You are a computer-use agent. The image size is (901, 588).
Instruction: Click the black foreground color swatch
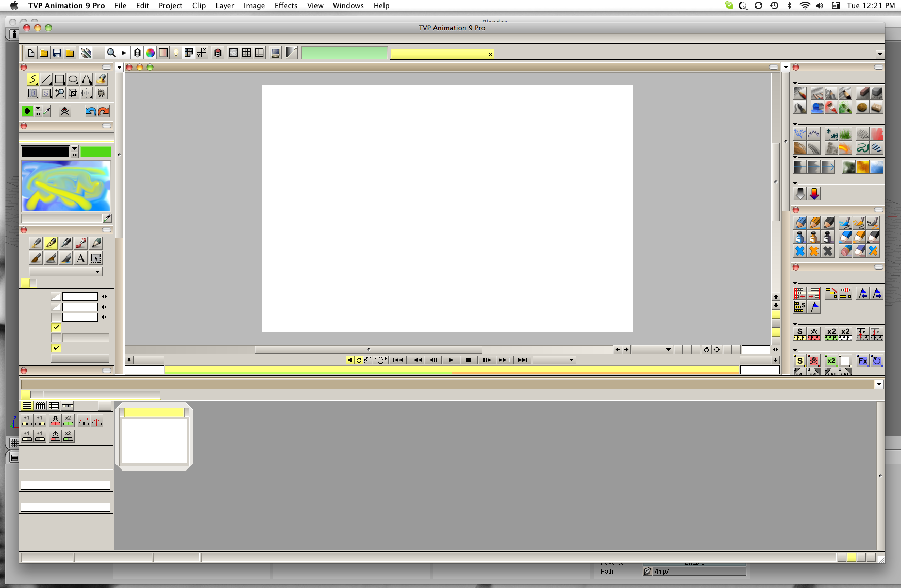(45, 152)
